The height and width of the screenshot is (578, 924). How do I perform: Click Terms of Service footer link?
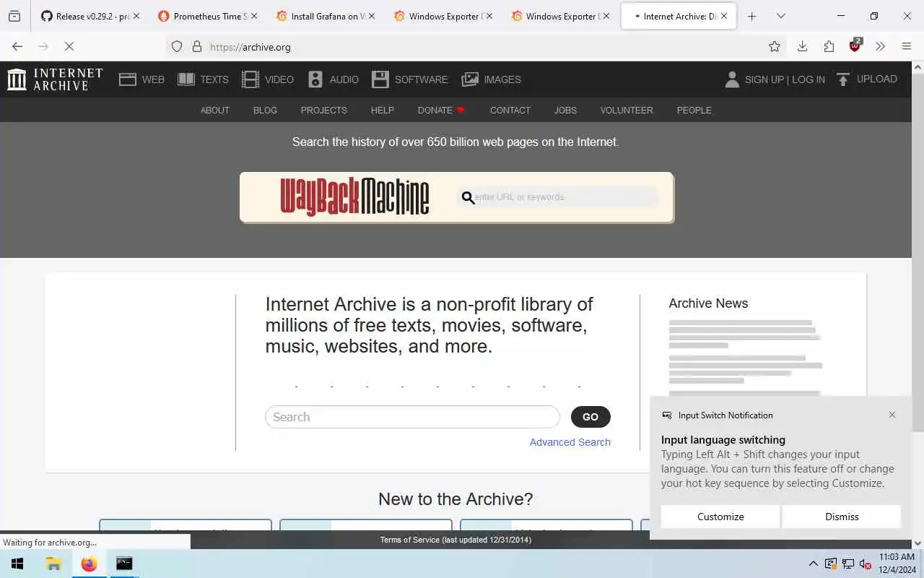[x=456, y=540]
